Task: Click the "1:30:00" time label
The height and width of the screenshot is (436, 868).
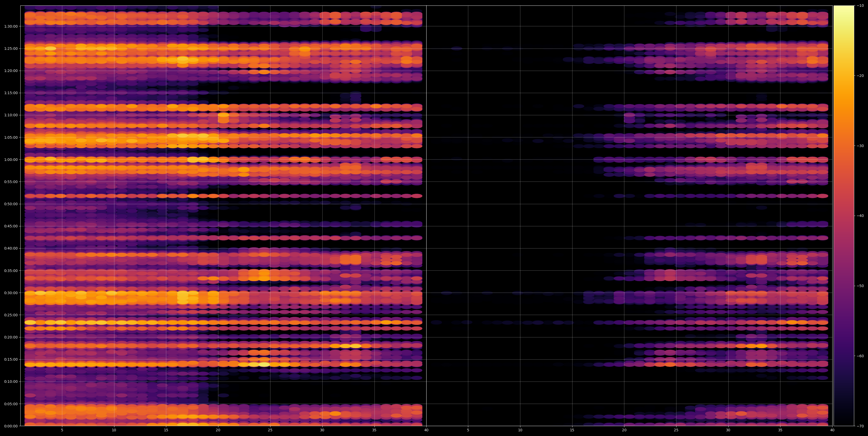Action: point(11,26)
